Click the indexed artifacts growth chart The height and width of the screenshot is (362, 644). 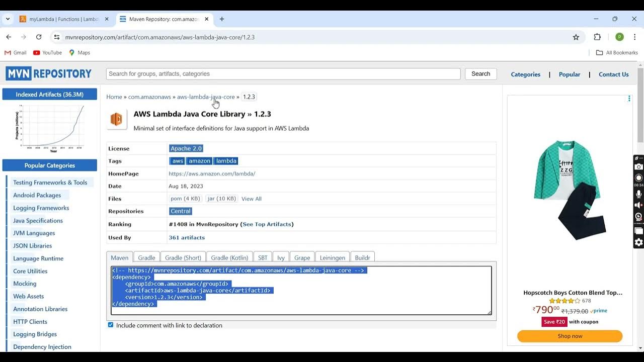click(x=49, y=129)
